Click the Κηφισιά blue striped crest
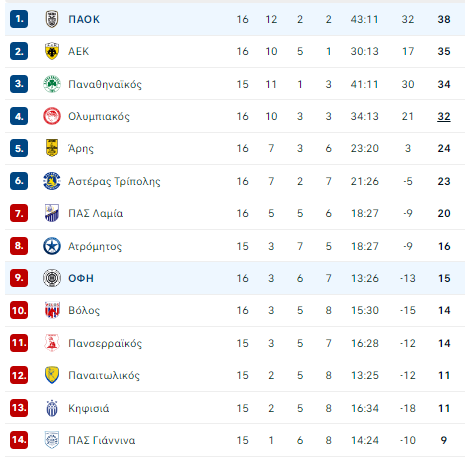Viewport: 465px width, 458px height. click(x=52, y=408)
